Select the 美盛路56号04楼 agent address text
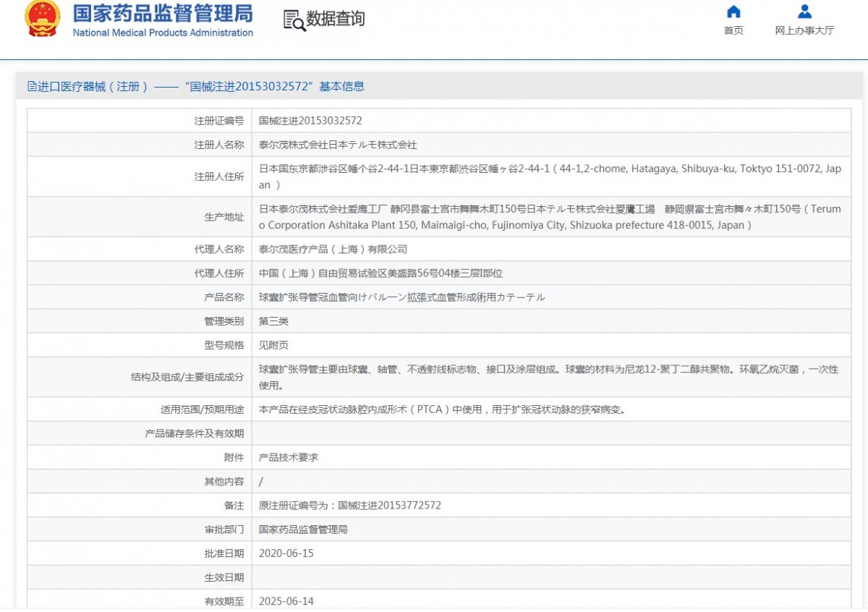 click(x=380, y=273)
